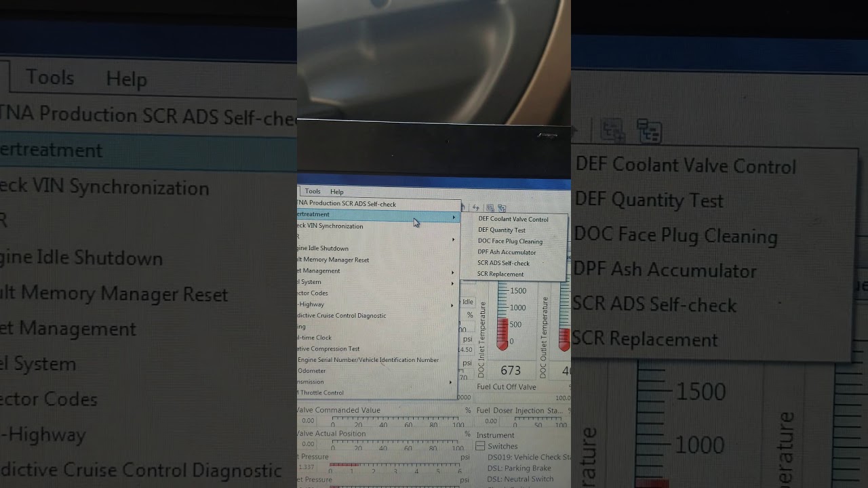The height and width of the screenshot is (488, 868).
Task: Select DOC Face Plug Cleaning in the sharp center flyout
Action: (510, 241)
